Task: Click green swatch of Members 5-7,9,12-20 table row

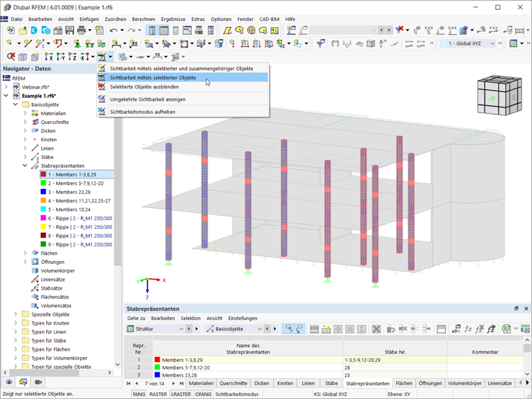Action: click(157, 367)
